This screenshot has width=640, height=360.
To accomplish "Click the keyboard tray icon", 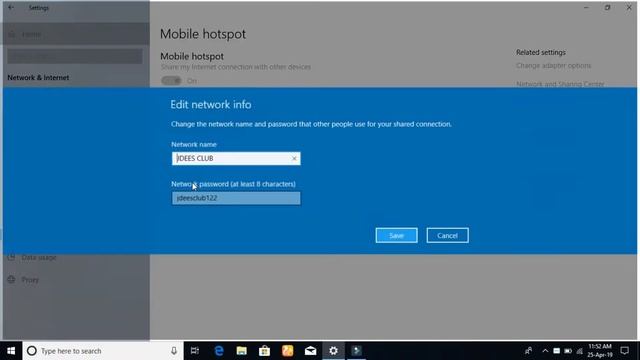I will pyautogui.click(x=556, y=351).
